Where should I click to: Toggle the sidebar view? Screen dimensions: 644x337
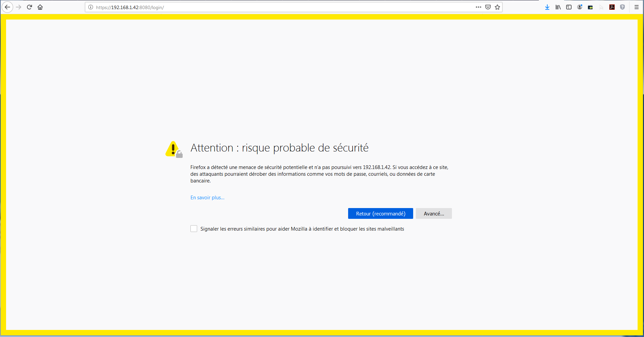569,7
